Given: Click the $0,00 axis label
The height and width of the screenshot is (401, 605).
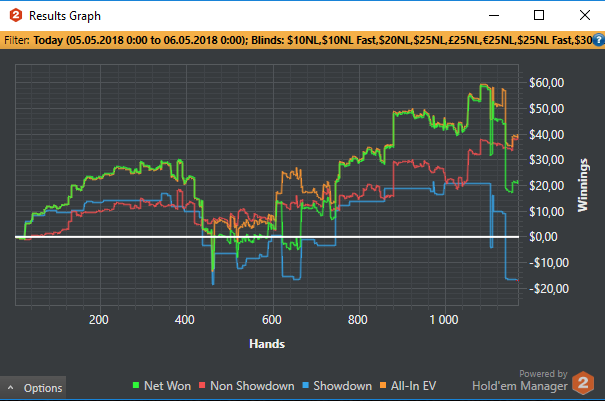Looking at the screenshot, I should point(543,237).
